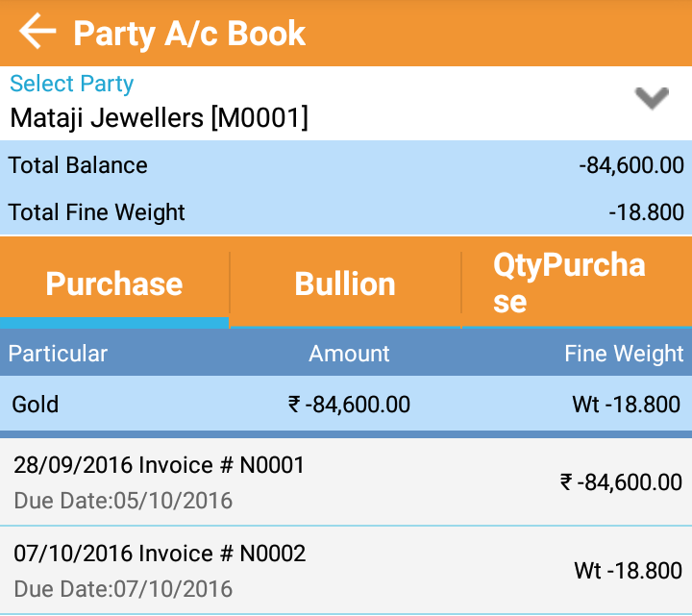Tap the Gold row Wt -18.800 value
The width and height of the screenshot is (692, 616).
626,405
